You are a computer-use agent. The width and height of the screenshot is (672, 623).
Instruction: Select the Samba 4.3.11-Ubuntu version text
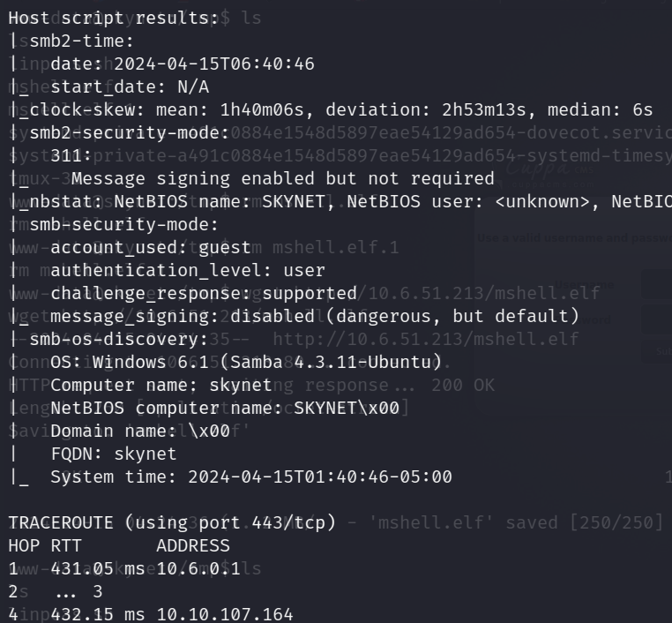point(331,363)
